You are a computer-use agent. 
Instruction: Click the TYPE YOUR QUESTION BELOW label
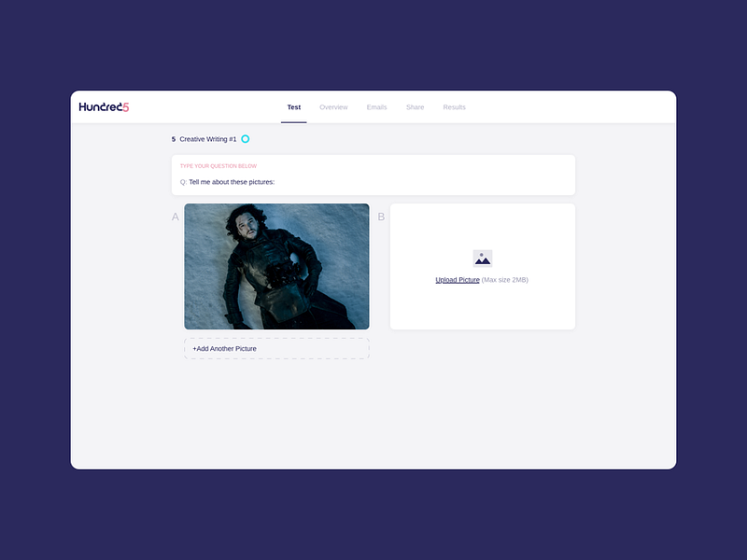pos(218,166)
